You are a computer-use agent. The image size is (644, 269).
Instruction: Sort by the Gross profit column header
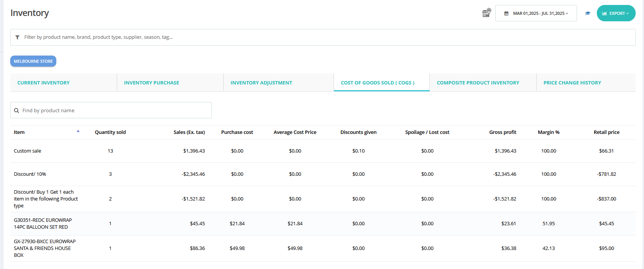point(502,132)
